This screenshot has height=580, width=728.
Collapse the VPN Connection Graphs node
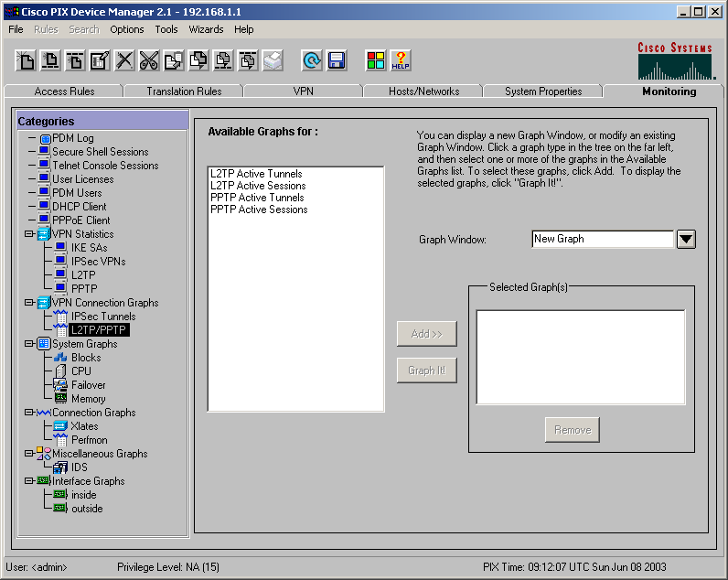click(29, 302)
